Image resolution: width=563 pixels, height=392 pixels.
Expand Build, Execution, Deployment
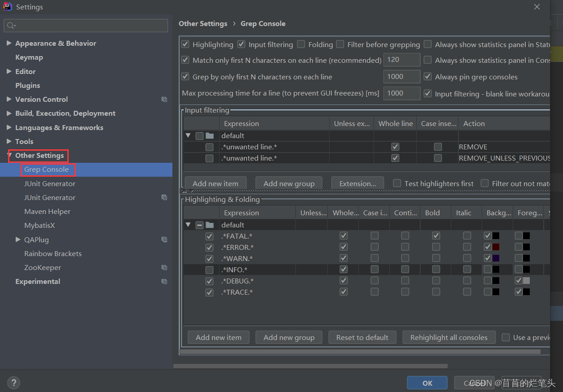point(9,113)
